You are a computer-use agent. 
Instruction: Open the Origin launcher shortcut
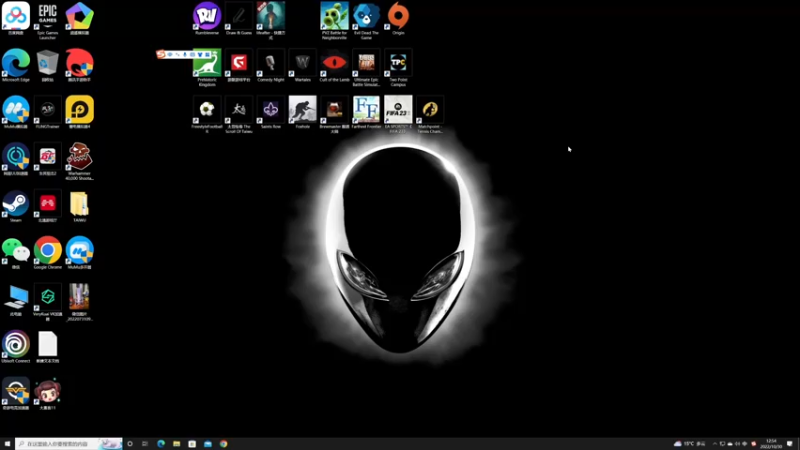(x=398, y=18)
